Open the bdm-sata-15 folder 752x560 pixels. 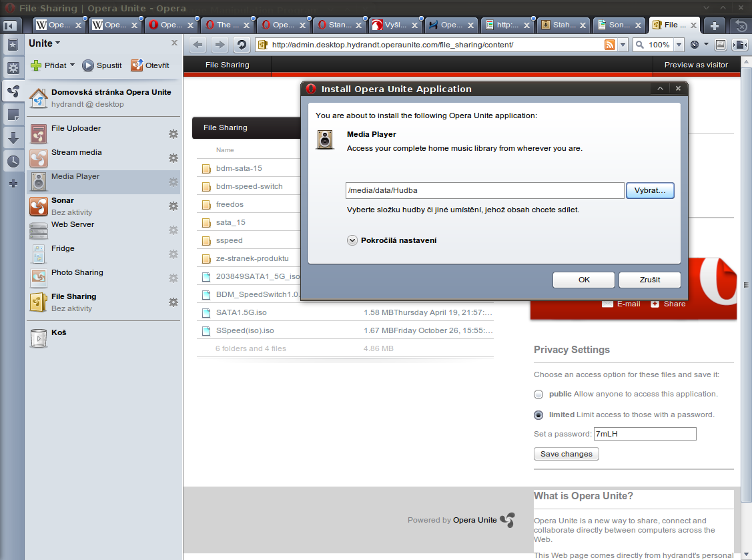tap(239, 168)
